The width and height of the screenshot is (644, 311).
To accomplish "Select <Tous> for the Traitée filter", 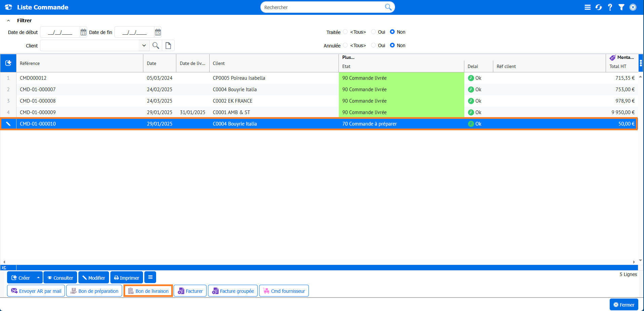I will coord(346,32).
